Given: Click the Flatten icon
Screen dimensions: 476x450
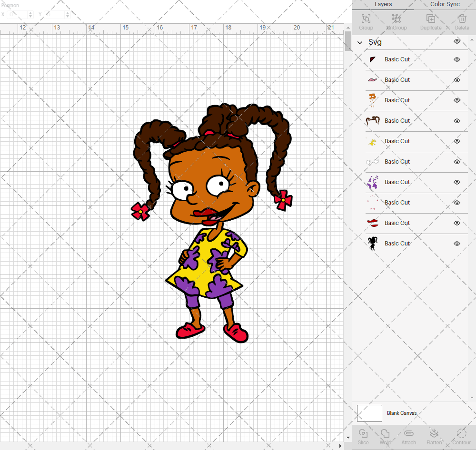Looking at the screenshot, I should point(434,436).
